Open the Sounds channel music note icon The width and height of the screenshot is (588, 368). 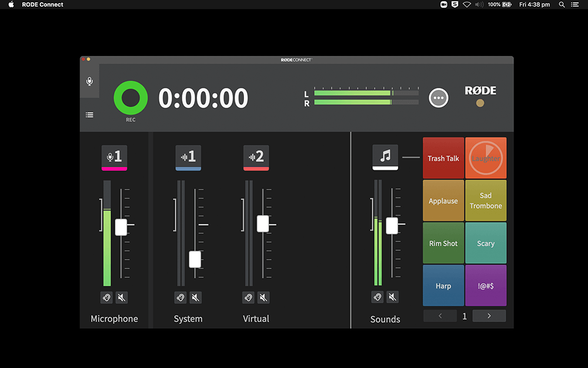[385, 157]
